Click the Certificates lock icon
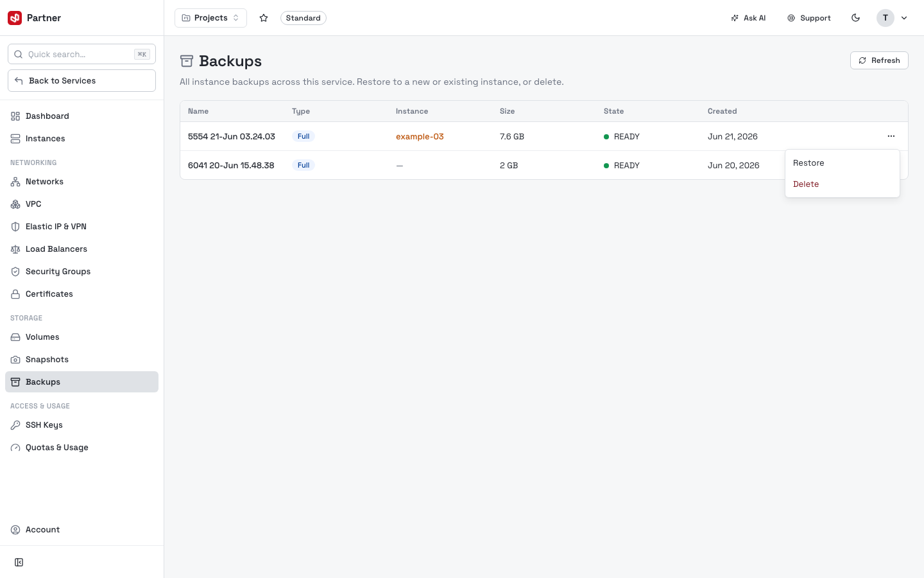924x578 pixels. coord(15,294)
